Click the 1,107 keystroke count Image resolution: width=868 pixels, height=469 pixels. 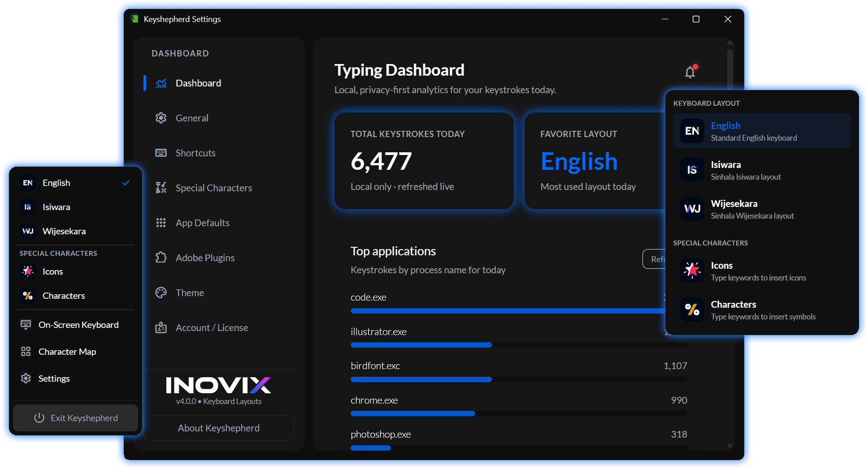[675, 366]
